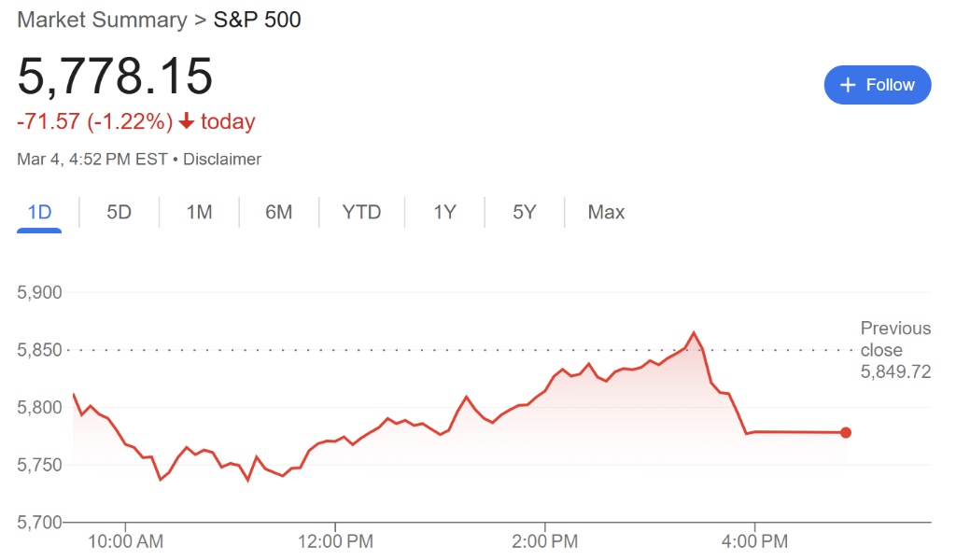Click the -71.57 (-1.22%) change text

coord(95,122)
